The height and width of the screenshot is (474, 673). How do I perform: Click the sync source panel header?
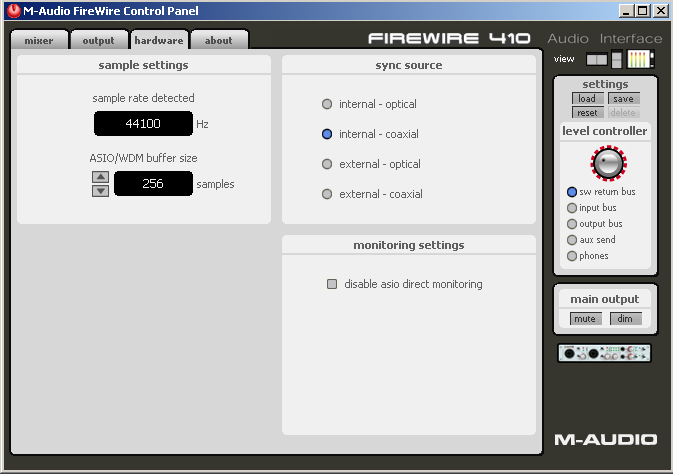click(x=409, y=65)
